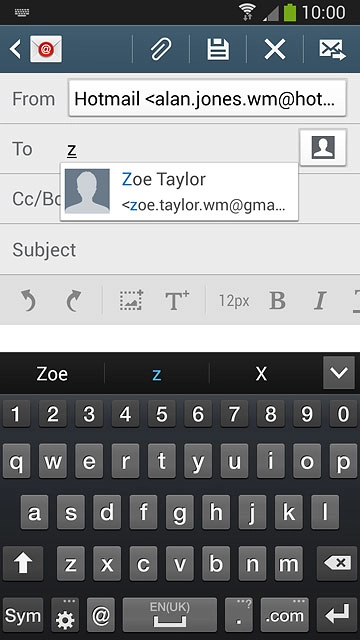Select the Zoe Taylor contact suggestion
The image size is (360, 640).
(x=179, y=191)
